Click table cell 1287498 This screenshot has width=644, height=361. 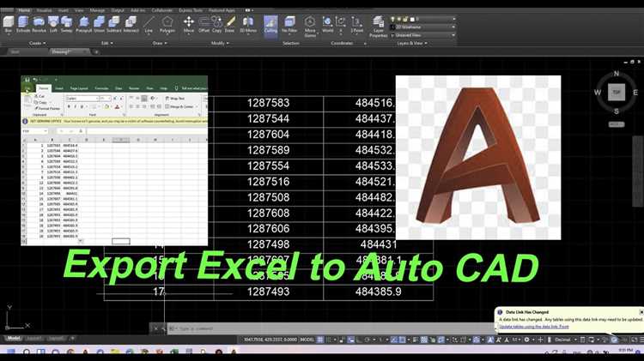pos(268,244)
